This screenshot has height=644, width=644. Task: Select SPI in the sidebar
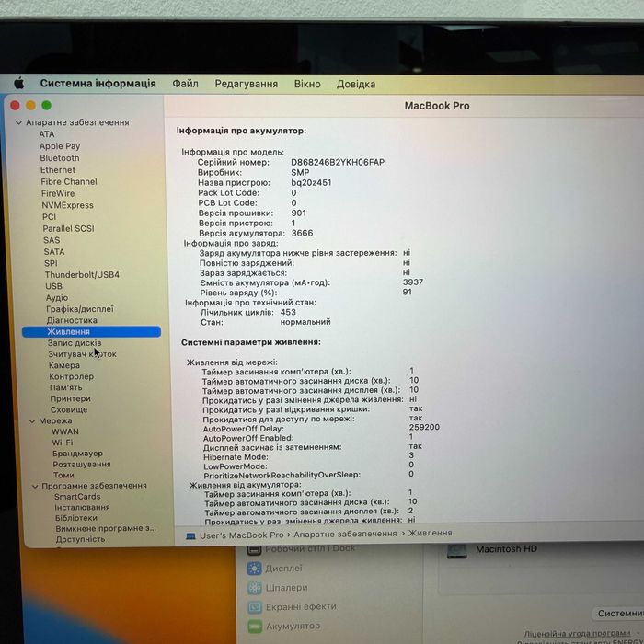(x=51, y=263)
